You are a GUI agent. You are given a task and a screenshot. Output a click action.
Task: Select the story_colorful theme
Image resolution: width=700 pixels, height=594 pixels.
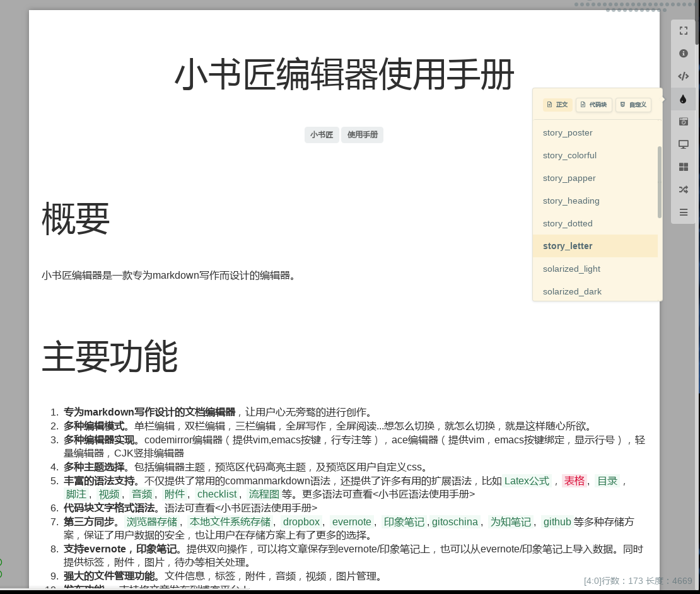point(595,155)
